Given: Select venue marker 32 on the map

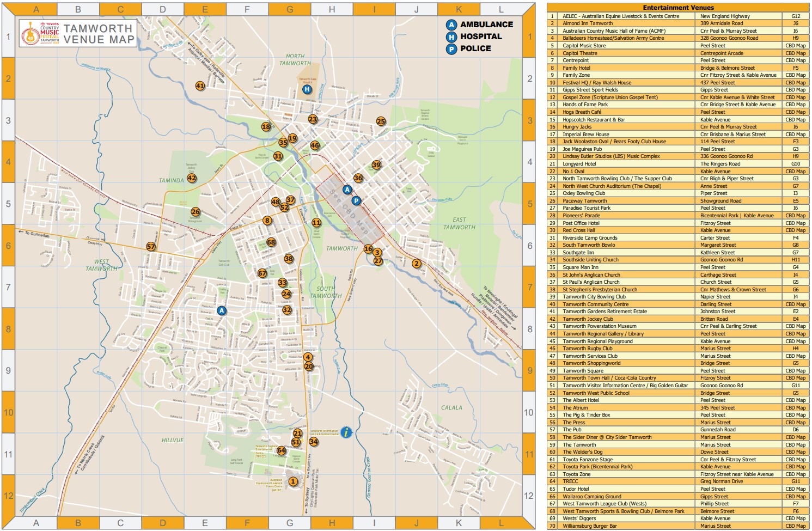Looking at the screenshot, I should coord(287,309).
